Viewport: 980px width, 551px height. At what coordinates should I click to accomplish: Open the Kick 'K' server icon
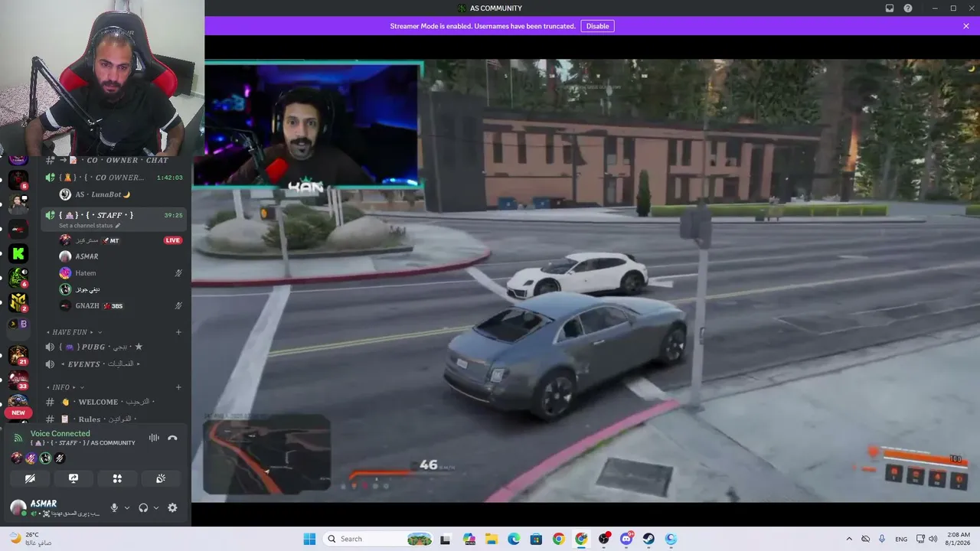[x=18, y=254]
